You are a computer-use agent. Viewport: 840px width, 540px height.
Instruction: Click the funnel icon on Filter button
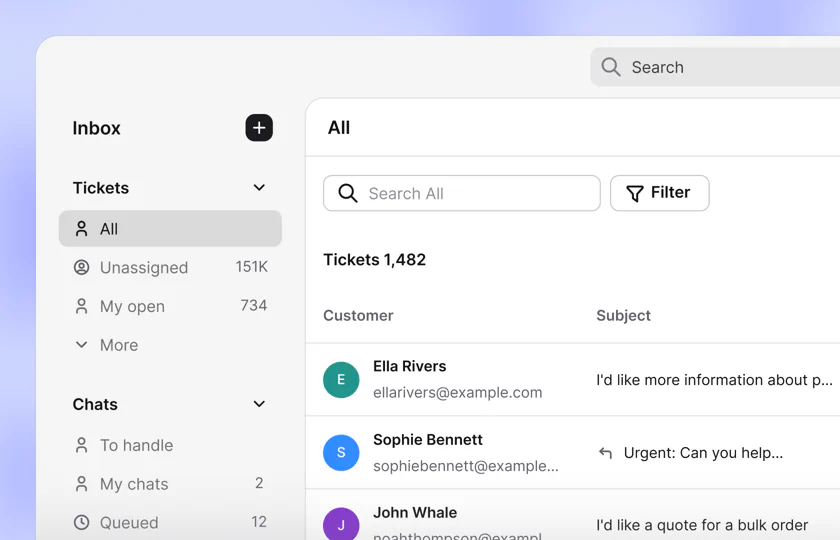[x=635, y=193]
